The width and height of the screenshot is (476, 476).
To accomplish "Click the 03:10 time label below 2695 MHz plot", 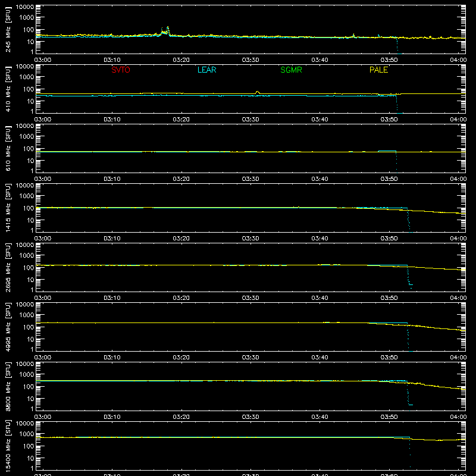I will click(x=112, y=298).
